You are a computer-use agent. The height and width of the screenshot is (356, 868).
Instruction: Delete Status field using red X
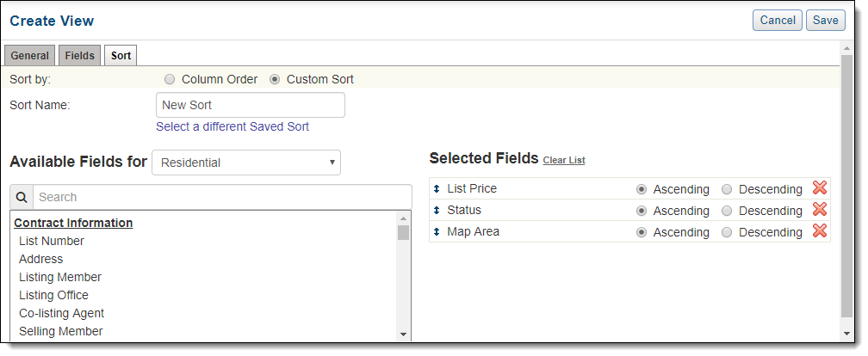(x=819, y=210)
